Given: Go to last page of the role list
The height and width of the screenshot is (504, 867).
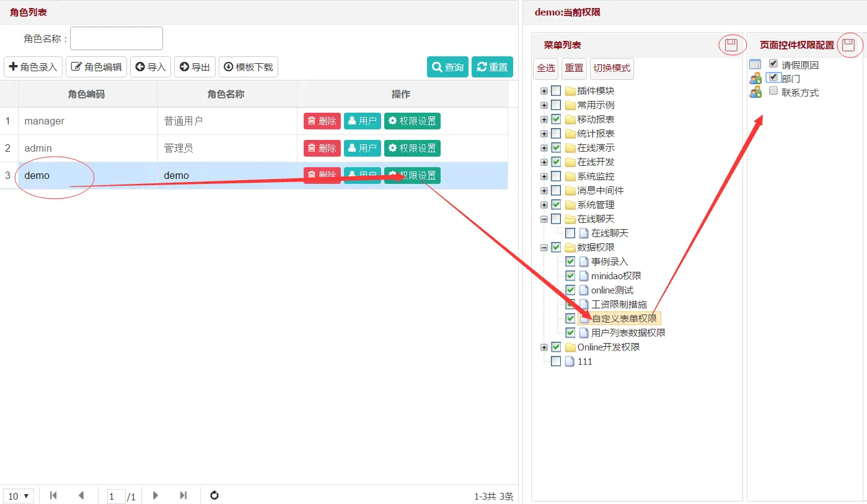Looking at the screenshot, I should click(x=183, y=495).
